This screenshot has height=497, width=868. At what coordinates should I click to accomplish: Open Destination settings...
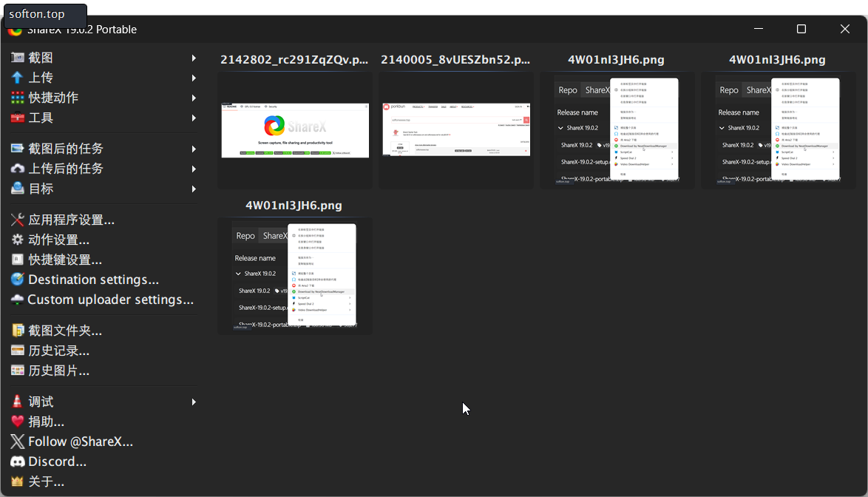pyautogui.click(x=104, y=280)
